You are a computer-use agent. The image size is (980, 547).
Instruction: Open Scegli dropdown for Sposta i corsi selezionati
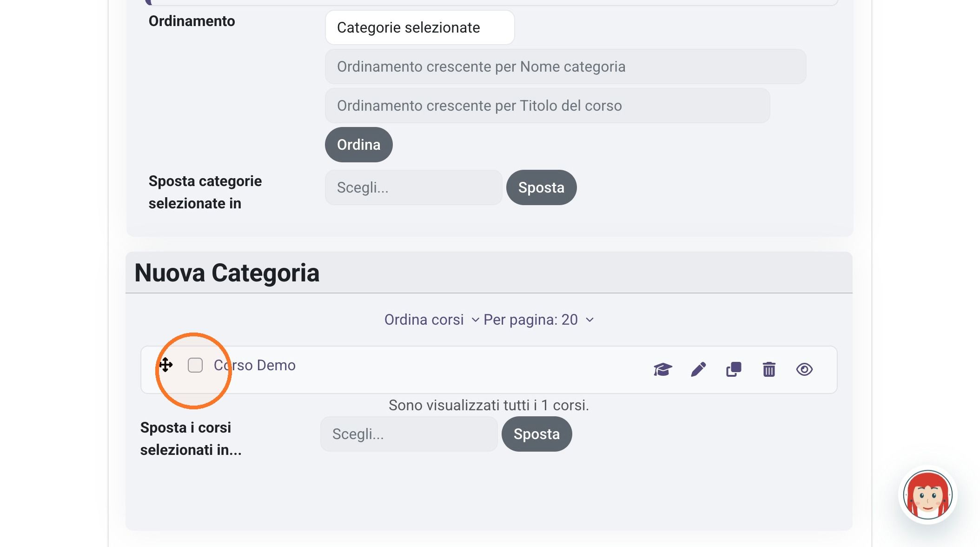pos(409,434)
